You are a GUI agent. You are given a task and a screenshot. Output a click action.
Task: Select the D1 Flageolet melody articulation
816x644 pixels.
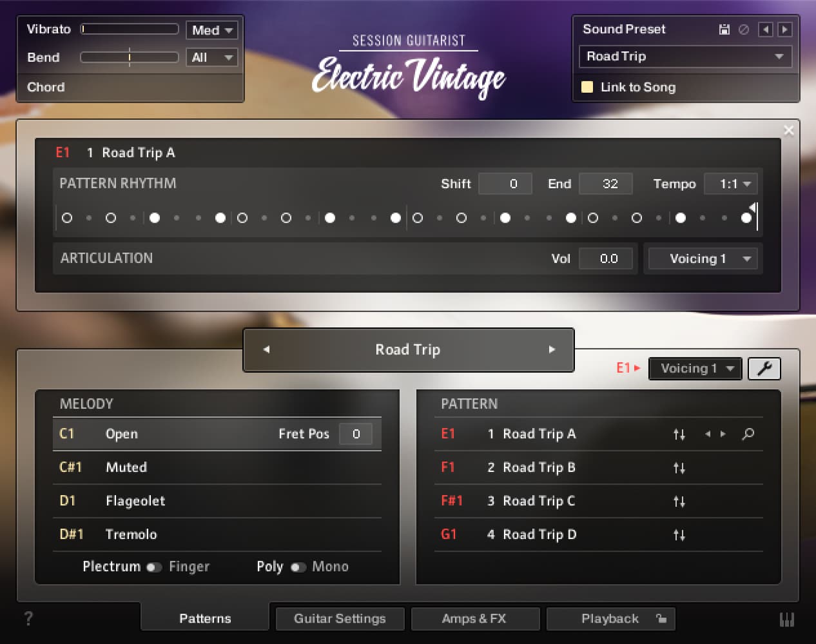coord(217,501)
